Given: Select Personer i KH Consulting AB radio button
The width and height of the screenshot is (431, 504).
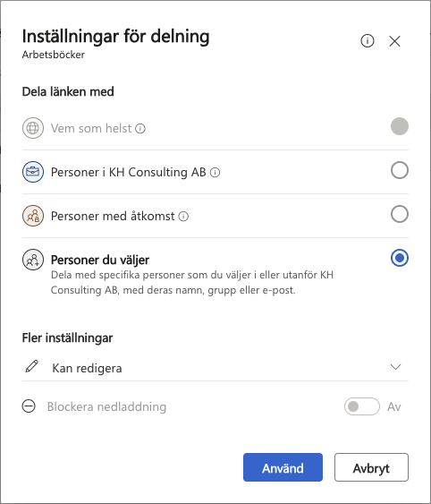Looking at the screenshot, I should pyautogui.click(x=400, y=170).
